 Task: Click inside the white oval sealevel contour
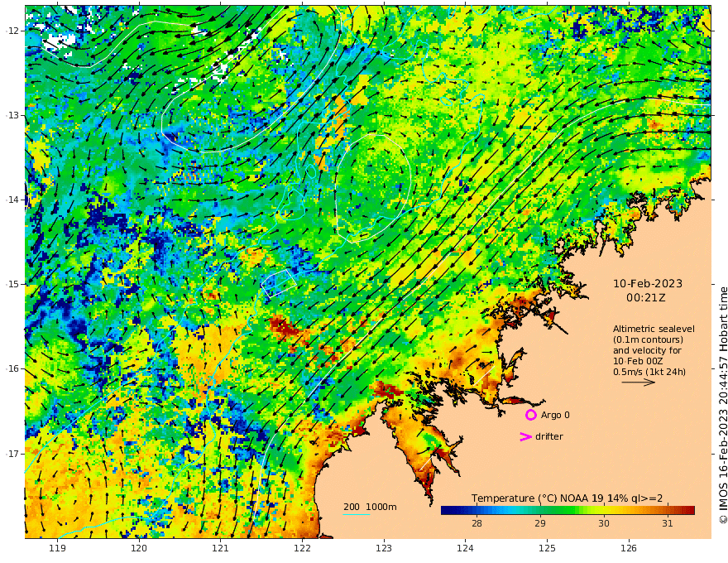(373, 188)
